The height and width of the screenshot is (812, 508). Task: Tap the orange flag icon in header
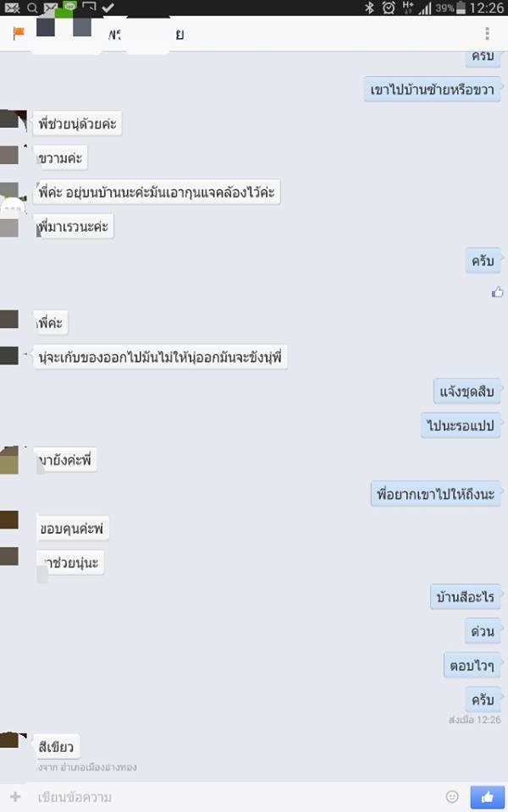pyautogui.click(x=19, y=34)
